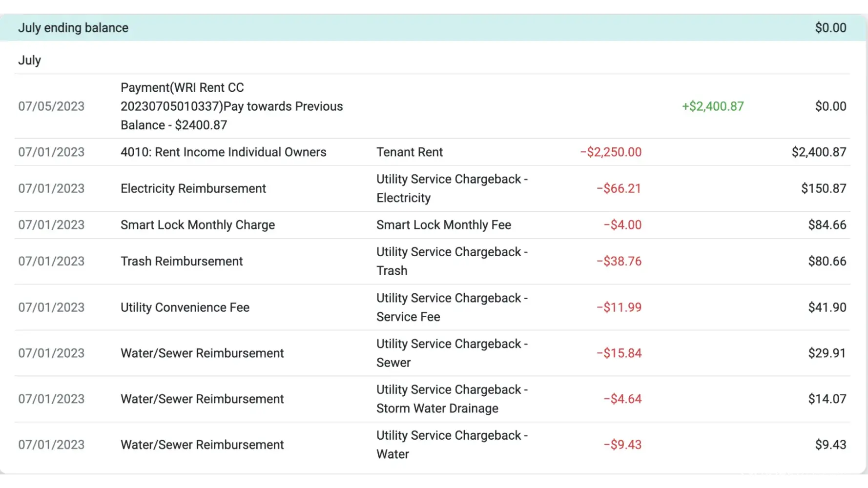The width and height of the screenshot is (868, 488).
Task: Select the -$2,250.00 rent charge amount
Action: (611, 152)
